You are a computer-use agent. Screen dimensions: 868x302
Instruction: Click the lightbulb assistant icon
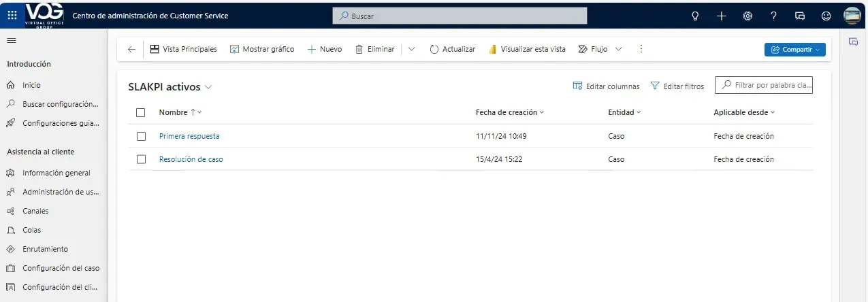pos(695,16)
